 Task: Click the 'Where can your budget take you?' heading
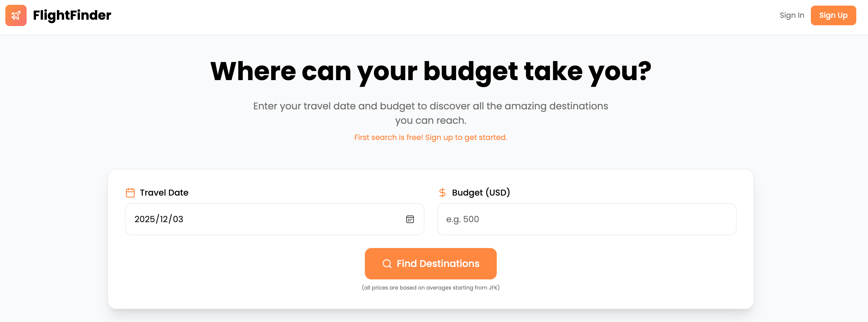pos(430,71)
